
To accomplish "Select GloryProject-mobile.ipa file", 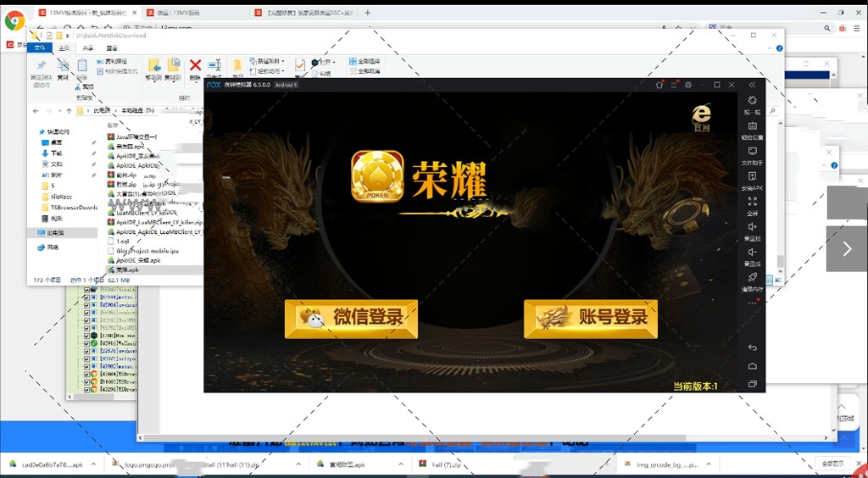I will [147, 251].
